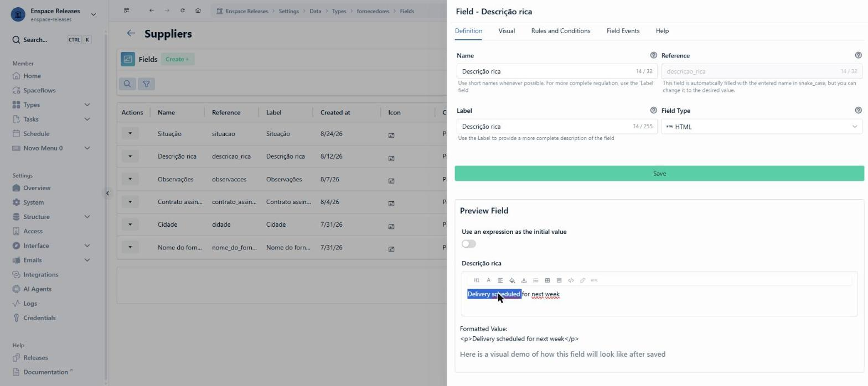
Task: Click the 'fornecedores' breadcrumb
Action: pyautogui.click(x=373, y=11)
